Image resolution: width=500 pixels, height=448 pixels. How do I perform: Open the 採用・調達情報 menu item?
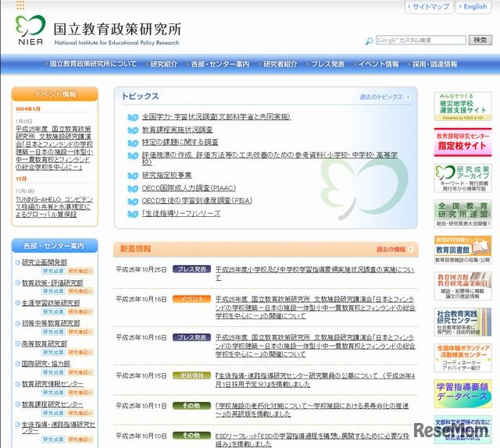433,64
